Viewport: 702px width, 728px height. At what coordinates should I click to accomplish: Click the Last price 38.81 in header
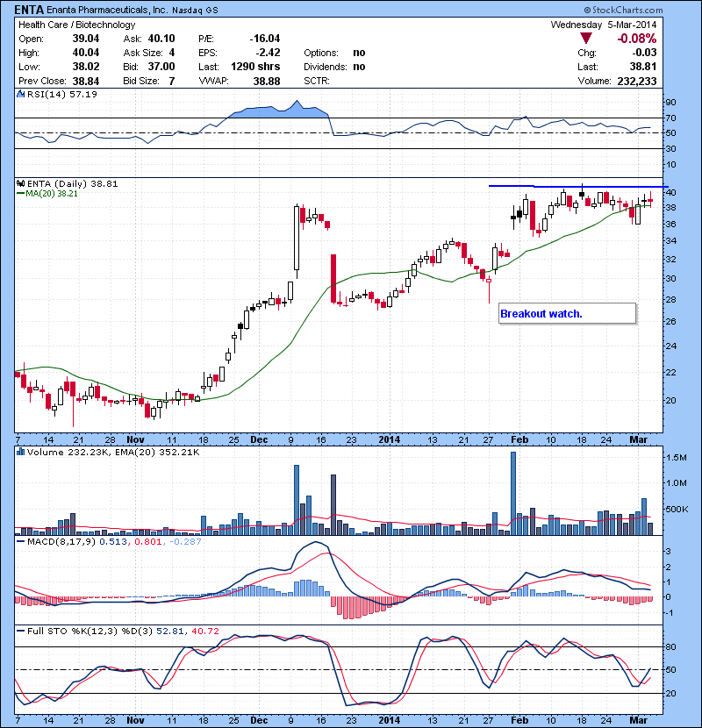pos(643,67)
